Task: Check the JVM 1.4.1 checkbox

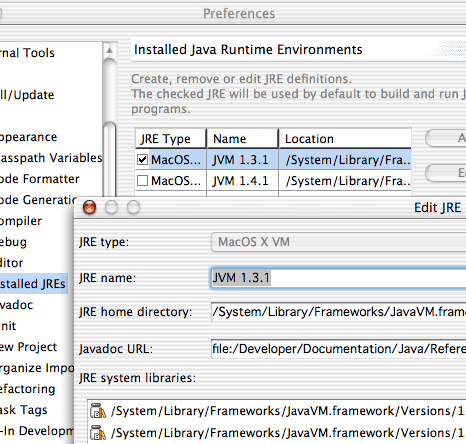Action: [x=142, y=181]
